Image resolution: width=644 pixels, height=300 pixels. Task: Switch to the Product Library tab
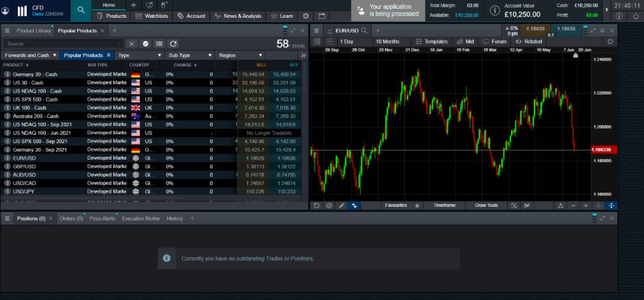[34, 31]
